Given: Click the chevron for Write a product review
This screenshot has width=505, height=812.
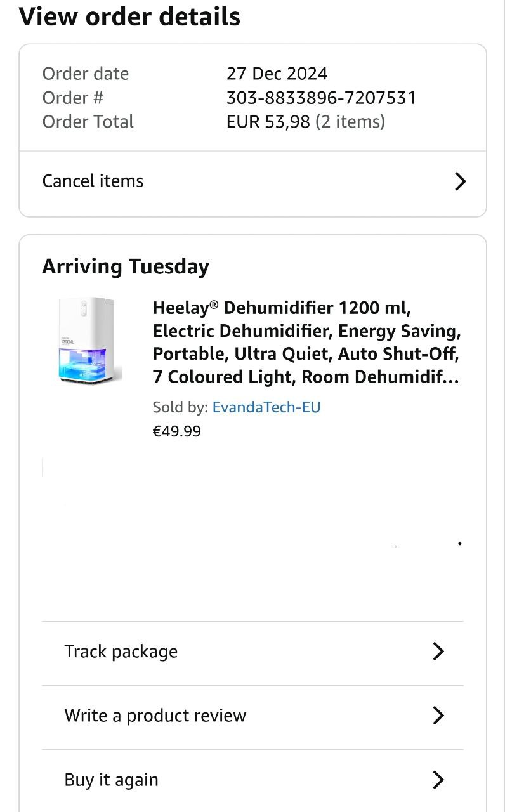Looking at the screenshot, I should click(x=438, y=716).
